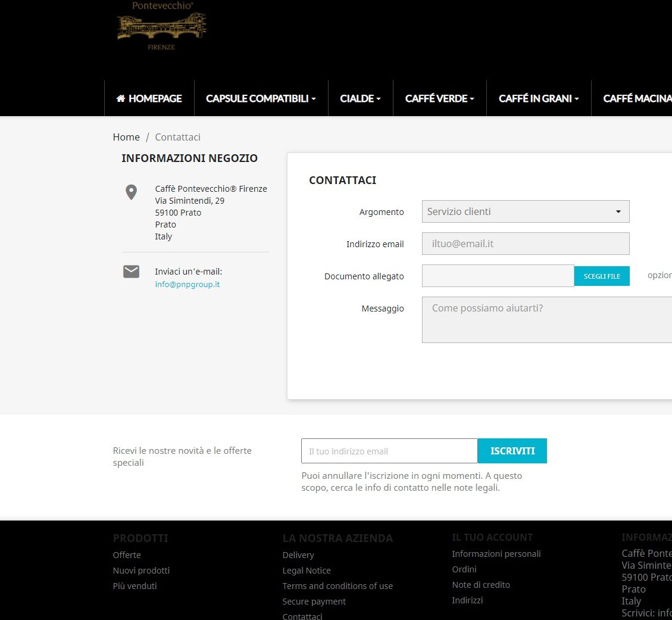Image resolution: width=672 pixels, height=620 pixels.
Task: Click Ricevi le nostre novità text
Action: (182, 456)
